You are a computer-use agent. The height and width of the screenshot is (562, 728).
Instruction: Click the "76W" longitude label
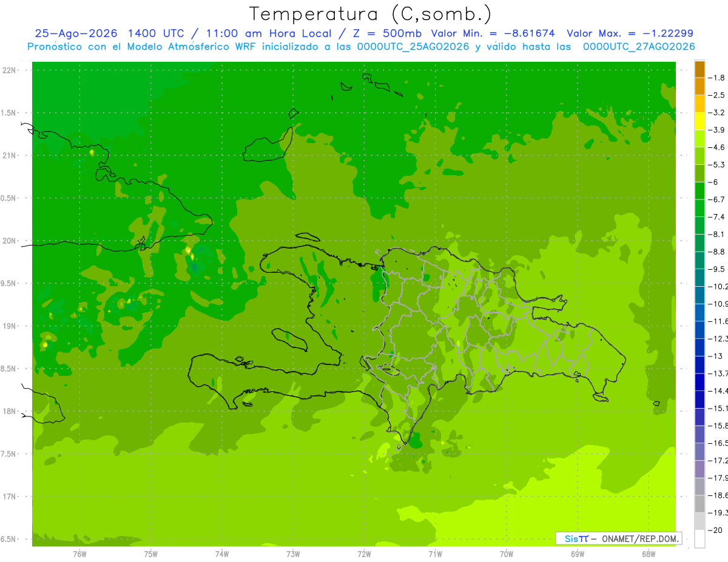point(79,554)
